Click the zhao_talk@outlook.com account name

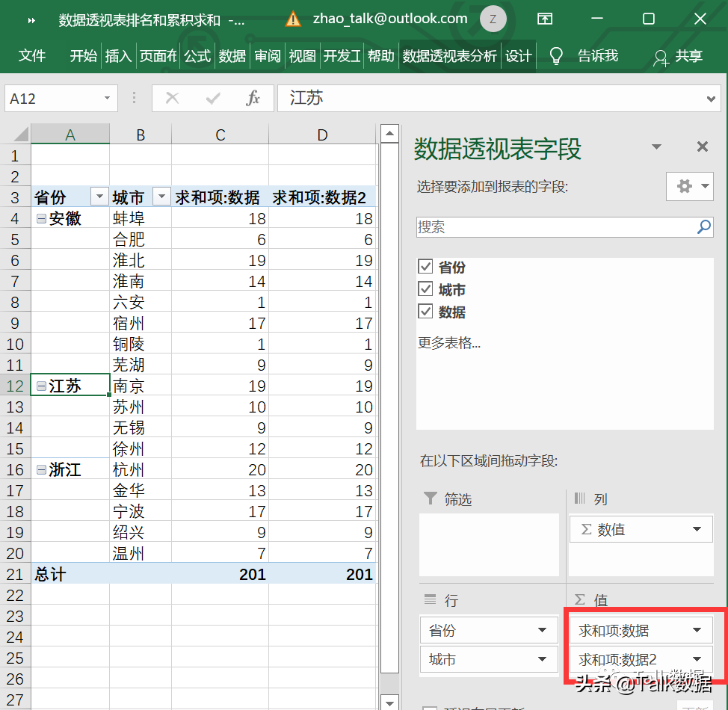[390, 19]
